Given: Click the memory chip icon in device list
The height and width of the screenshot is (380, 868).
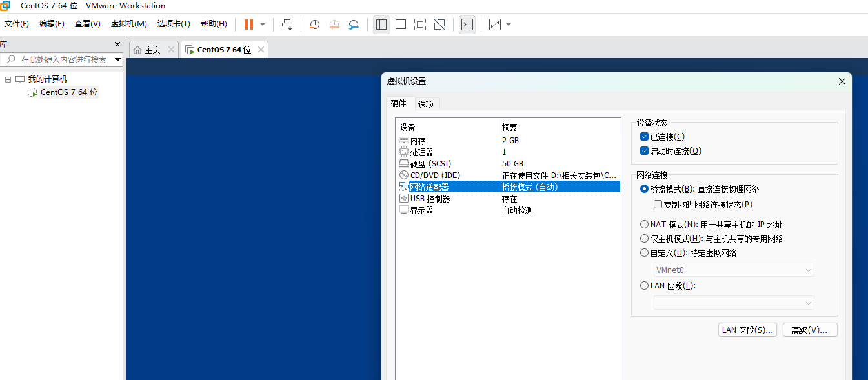Looking at the screenshot, I should (404, 141).
